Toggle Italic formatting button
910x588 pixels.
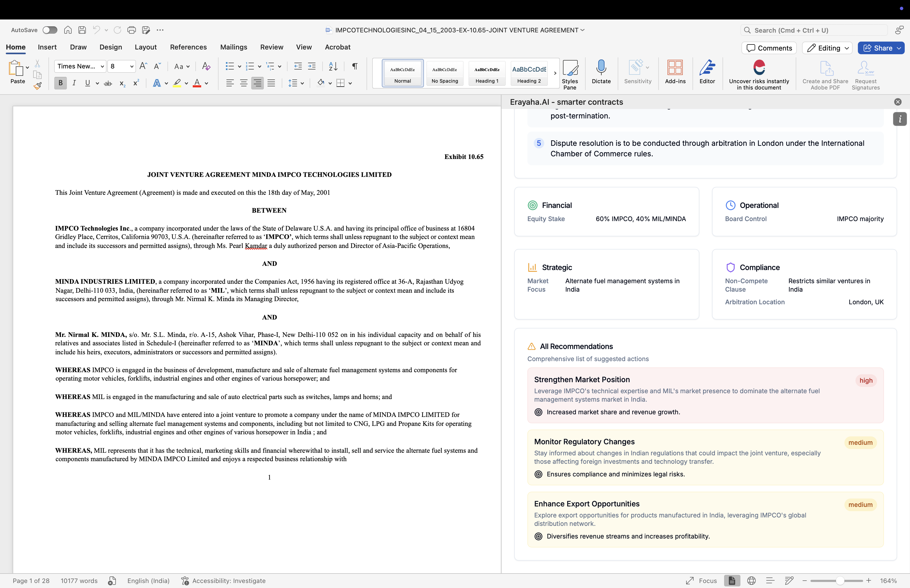pos(74,83)
